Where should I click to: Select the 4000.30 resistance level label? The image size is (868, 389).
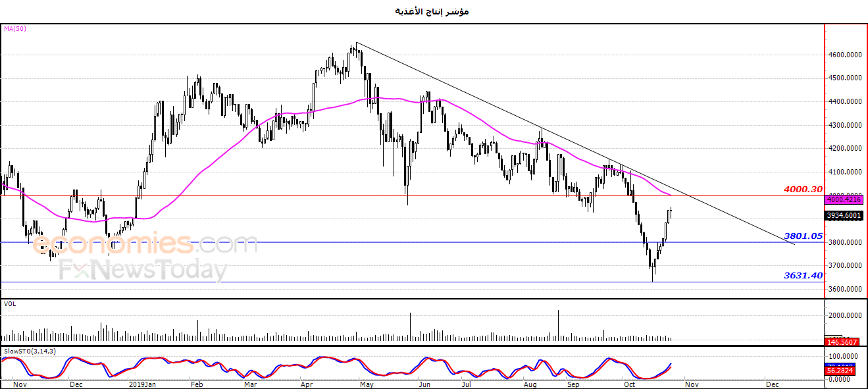803,189
